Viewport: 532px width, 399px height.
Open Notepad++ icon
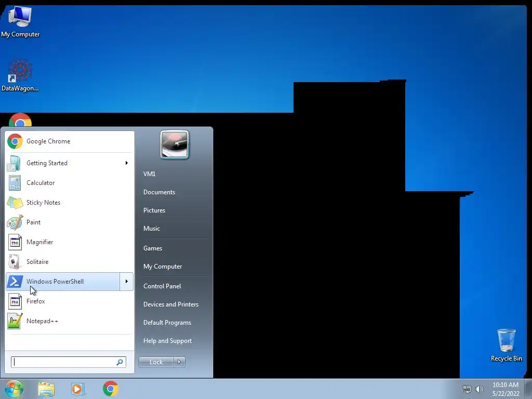point(15,321)
